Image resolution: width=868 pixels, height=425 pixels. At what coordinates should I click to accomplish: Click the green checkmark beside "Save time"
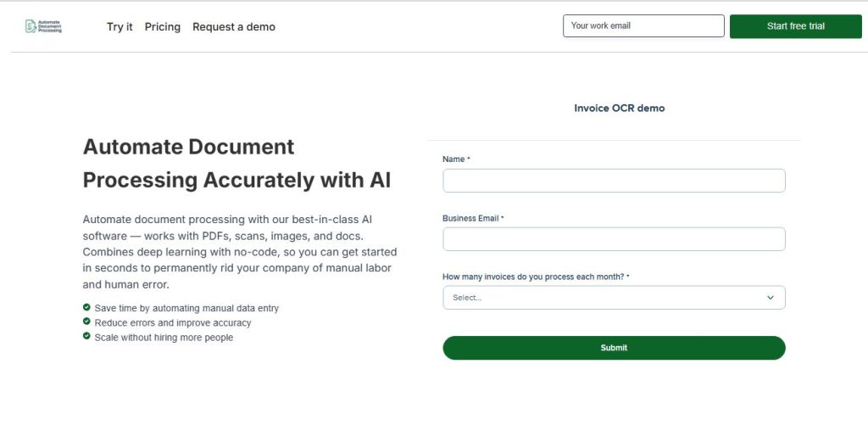[86, 308]
